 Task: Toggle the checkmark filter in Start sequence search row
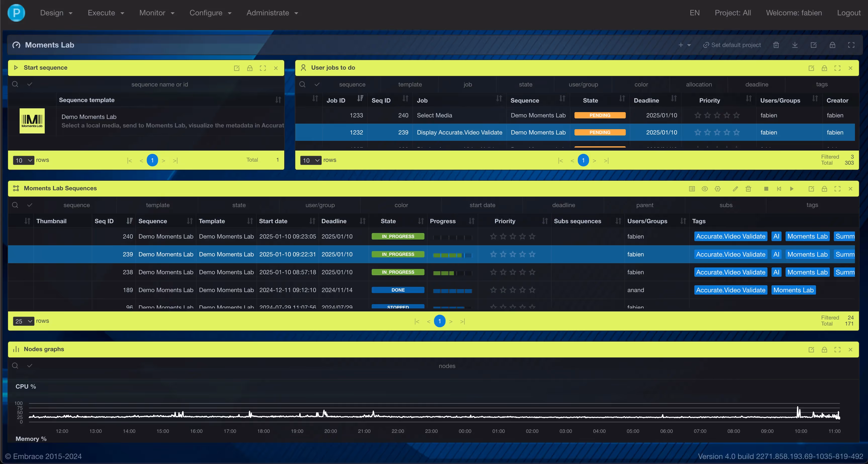pyautogui.click(x=30, y=84)
